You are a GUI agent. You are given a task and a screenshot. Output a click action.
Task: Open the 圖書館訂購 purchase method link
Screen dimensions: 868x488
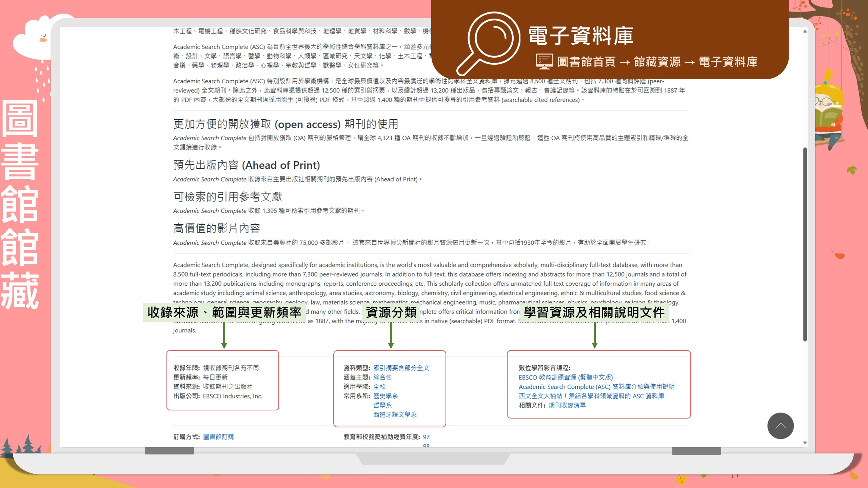tap(218, 437)
